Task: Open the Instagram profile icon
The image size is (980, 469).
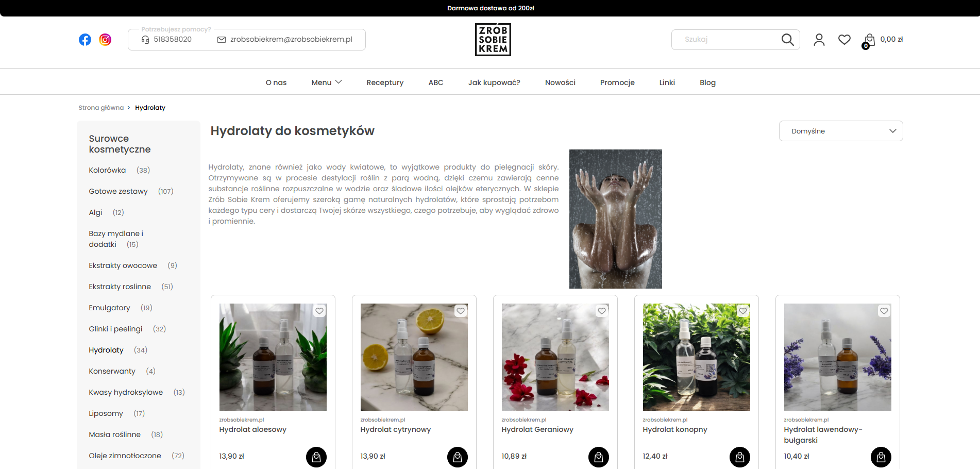Action: click(x=105, y=40)
